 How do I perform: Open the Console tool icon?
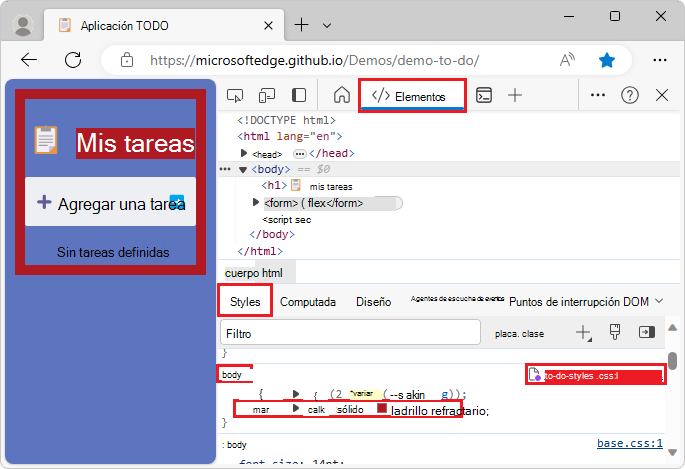(484, 95)
